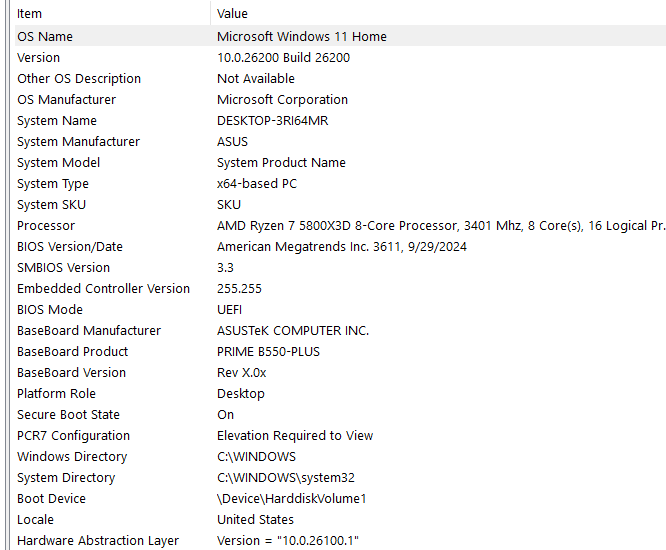This screenshot has width=666, height=550.
Task: Select OS Manufacturer row label
Action: click(67, 100)
